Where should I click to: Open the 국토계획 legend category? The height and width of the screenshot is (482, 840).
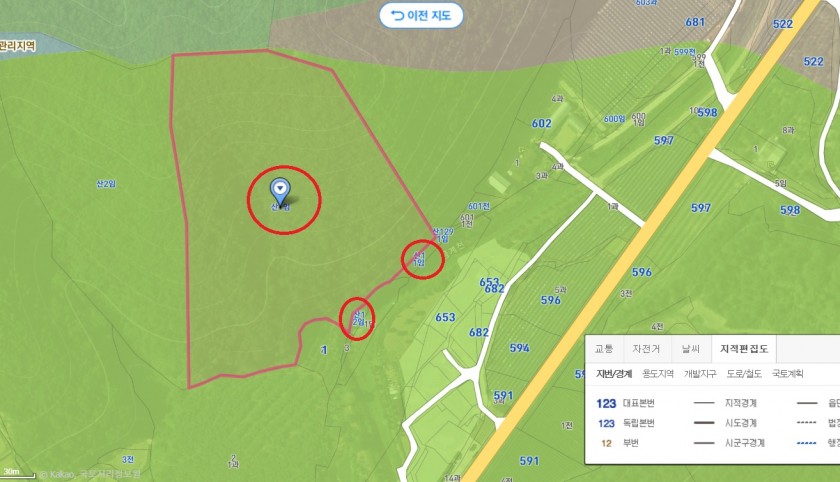coord(787,374)
